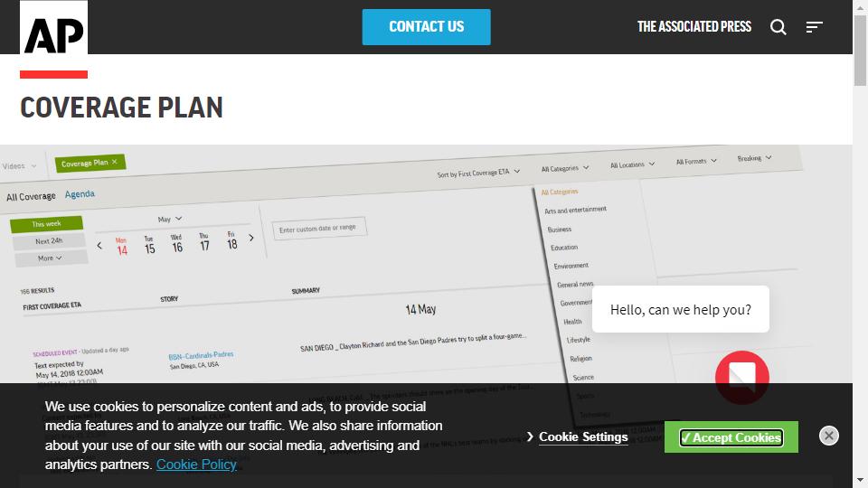Open the red live chat bubble icon
Image resolution: width=868 pixels, height=488 pixels.
pos(741,378)
